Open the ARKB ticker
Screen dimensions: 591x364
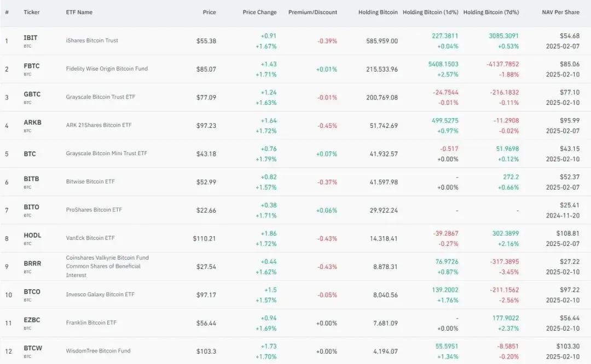(x=32, y=122)
